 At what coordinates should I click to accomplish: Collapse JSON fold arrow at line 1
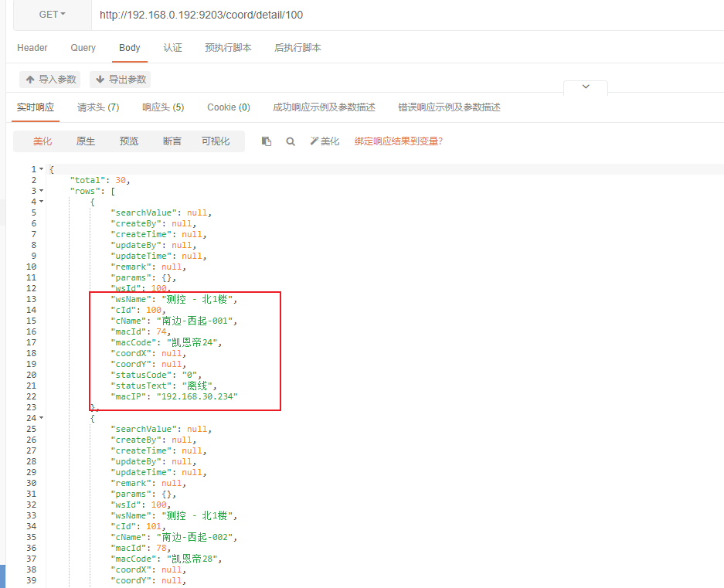pos(41,169)
